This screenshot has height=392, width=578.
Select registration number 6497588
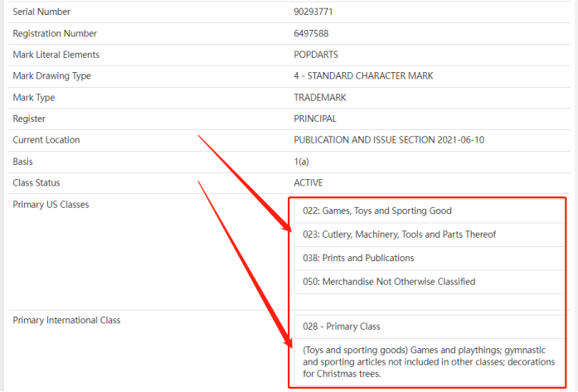[x=311, y=33]
